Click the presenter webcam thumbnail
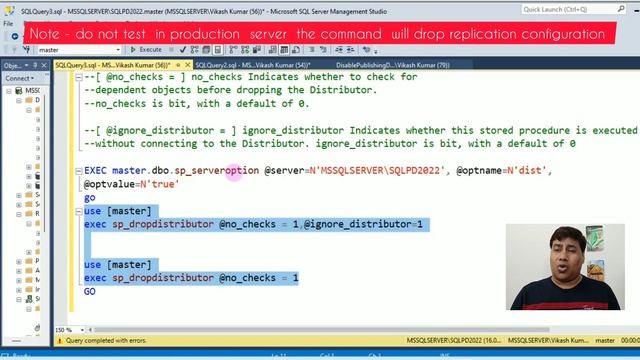 coord(565,267)
